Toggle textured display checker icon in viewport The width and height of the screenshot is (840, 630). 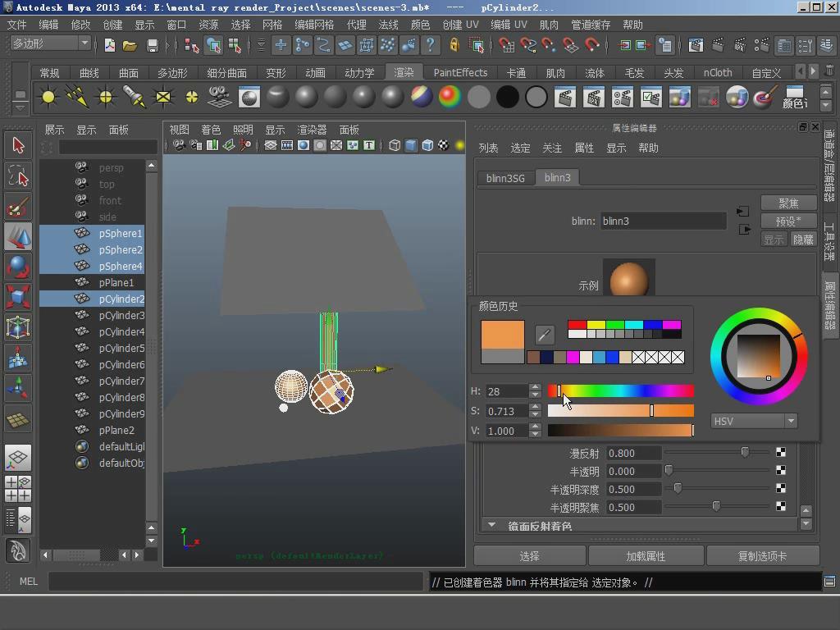tap(444, 145)
